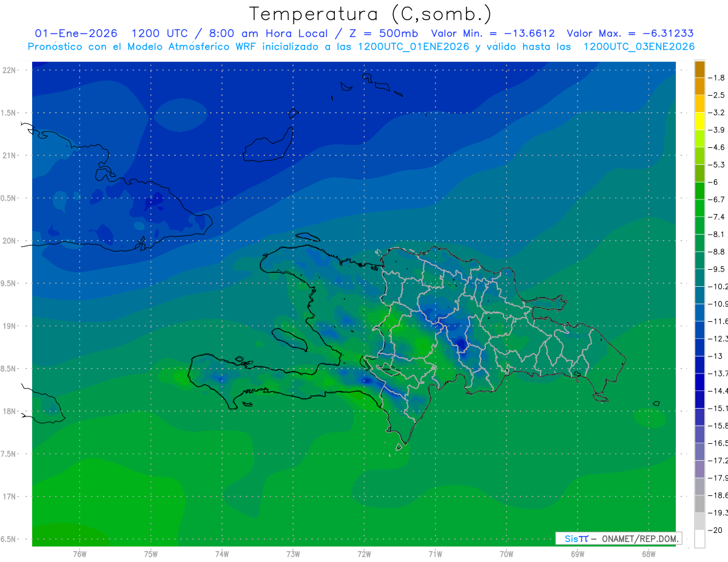Click the "21N" latitude axis label
Viewport: 728px width, 562px height.
click(x=10, y=155)
